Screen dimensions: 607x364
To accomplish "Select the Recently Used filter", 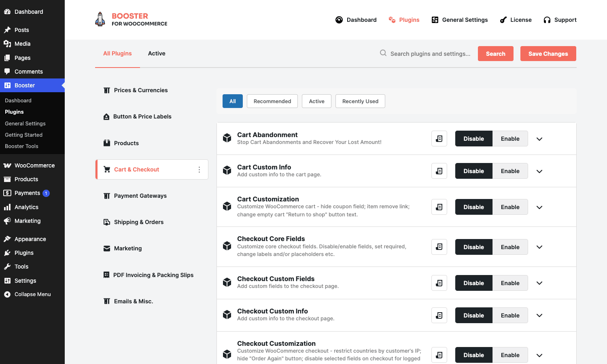I will pyautogui.click(x=360, y=101).
